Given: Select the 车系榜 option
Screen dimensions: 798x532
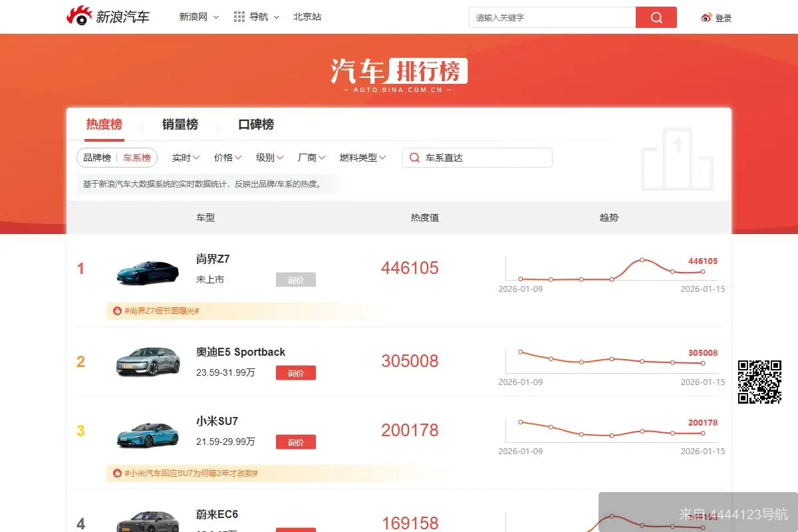Looking at the screenshot, I should [x=137, y=158].
